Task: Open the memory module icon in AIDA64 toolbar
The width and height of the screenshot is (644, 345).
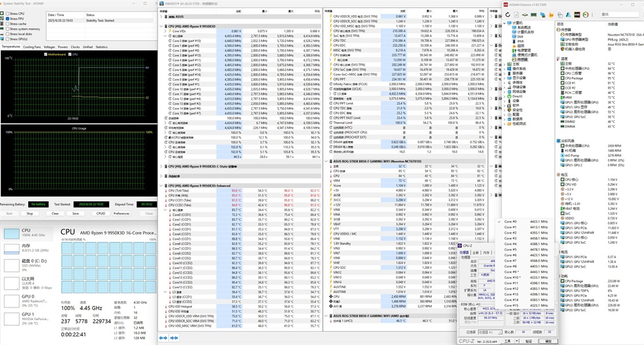Action: (534, 14)
